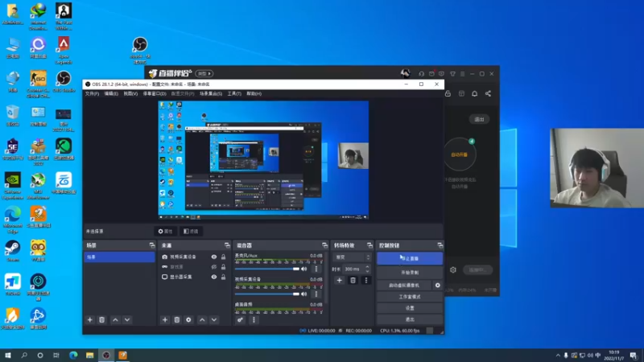Open the headset support icon in 直播伴侣 title bar
644x362 pixels.
coord(421,74)
